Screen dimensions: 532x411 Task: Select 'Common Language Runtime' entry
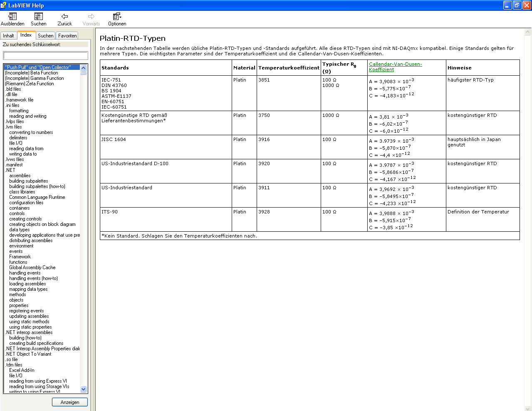point(37,197)
